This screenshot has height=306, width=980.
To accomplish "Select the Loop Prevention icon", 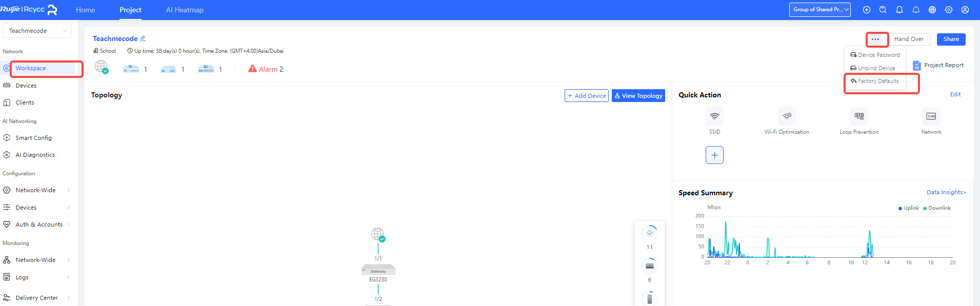I will click(x=859, y=117).
